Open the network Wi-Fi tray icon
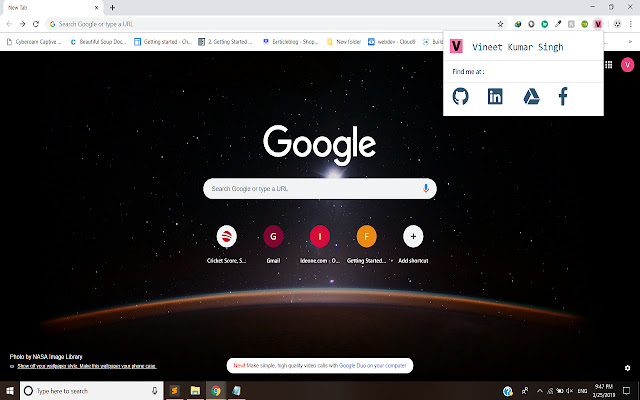The width and height of the screenshot is (640, 400). (550, 391)
